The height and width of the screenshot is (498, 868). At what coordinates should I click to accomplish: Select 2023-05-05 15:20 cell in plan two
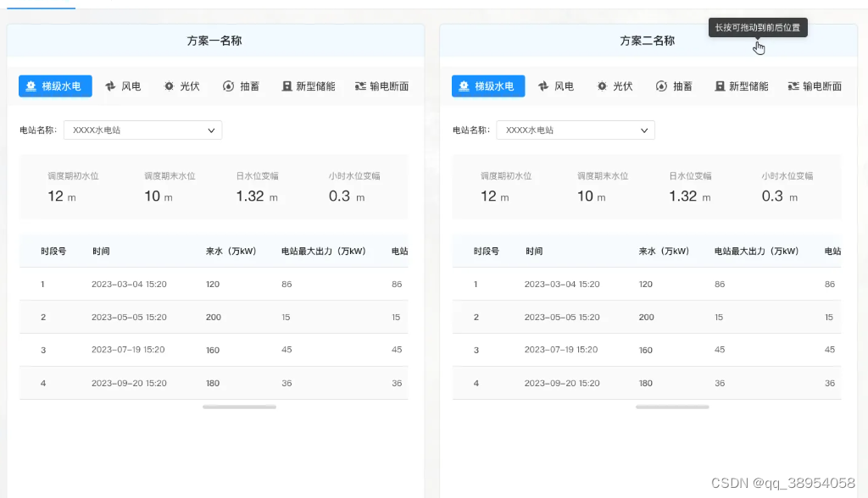point(562,317)
